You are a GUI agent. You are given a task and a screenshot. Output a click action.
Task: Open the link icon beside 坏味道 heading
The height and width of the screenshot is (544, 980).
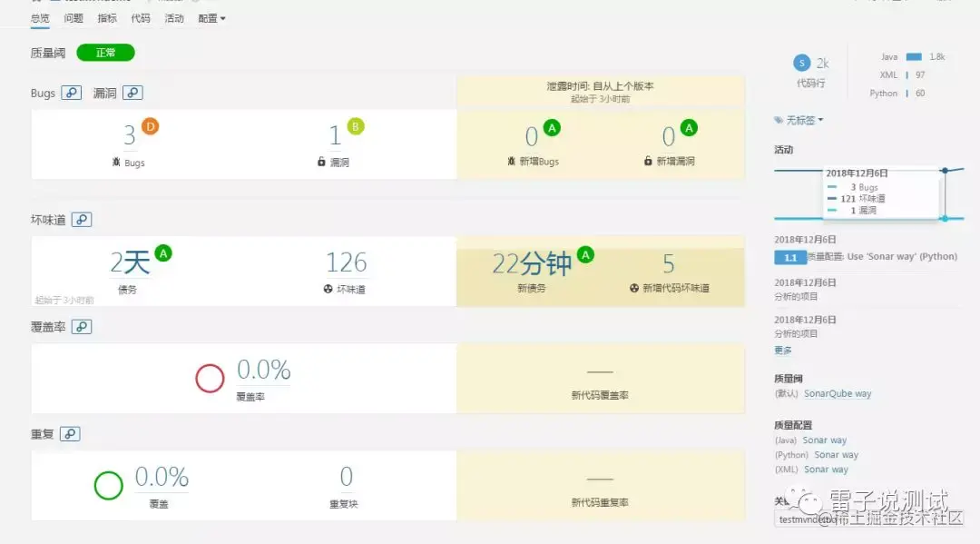click(x=82, y=220)
